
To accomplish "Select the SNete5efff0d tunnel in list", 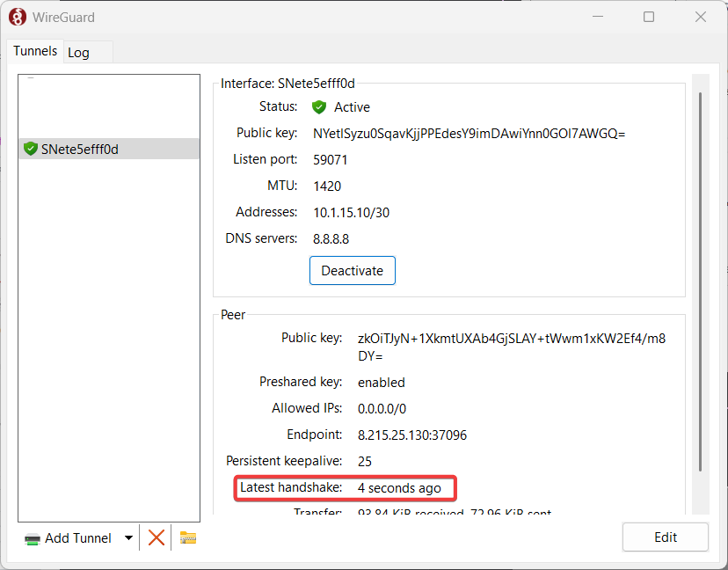I will pyautogui.click(x=109, y=149).
